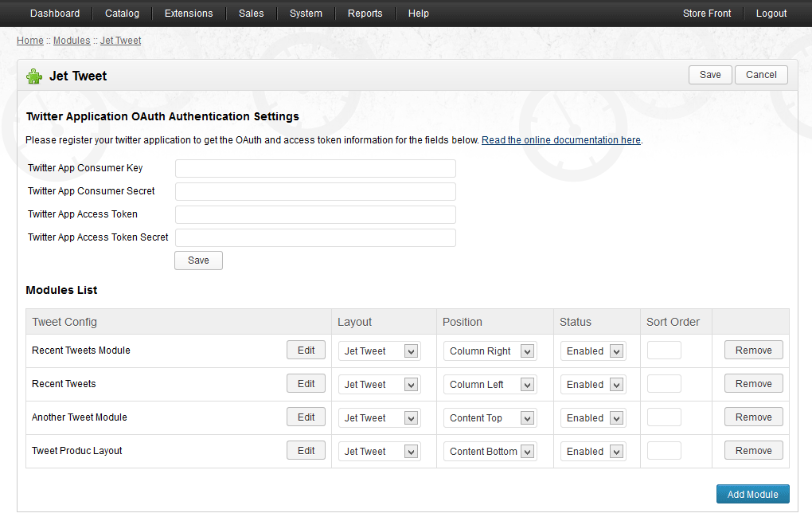
Task: Click the Cancel button
Action: point(761,75)
